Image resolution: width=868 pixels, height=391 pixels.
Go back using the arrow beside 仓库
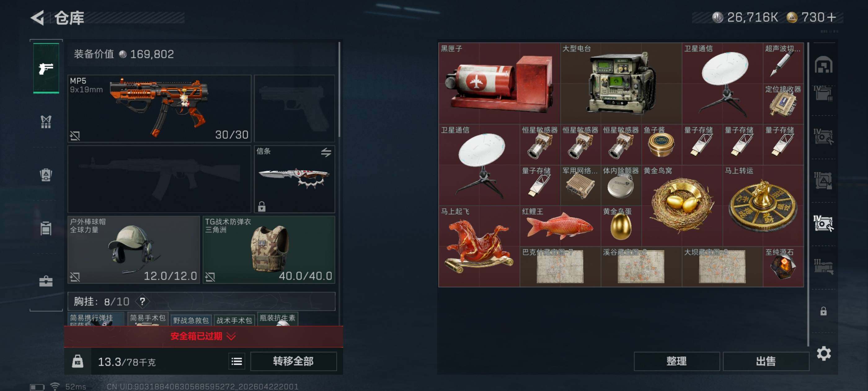pyautogui.click(x=38, y=18)
